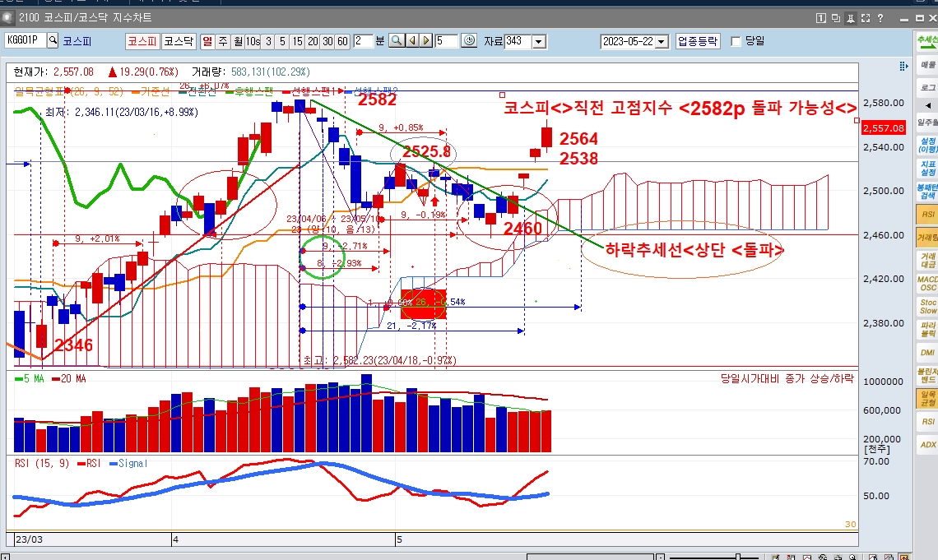Click the 자료 data count field 343
This screenshot has width=938, height=560.
tap(518, 41)
